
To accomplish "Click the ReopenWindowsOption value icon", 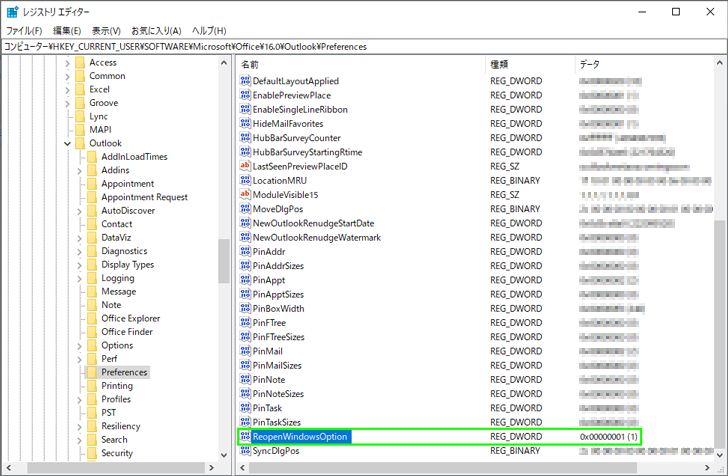I will point(245,436).
